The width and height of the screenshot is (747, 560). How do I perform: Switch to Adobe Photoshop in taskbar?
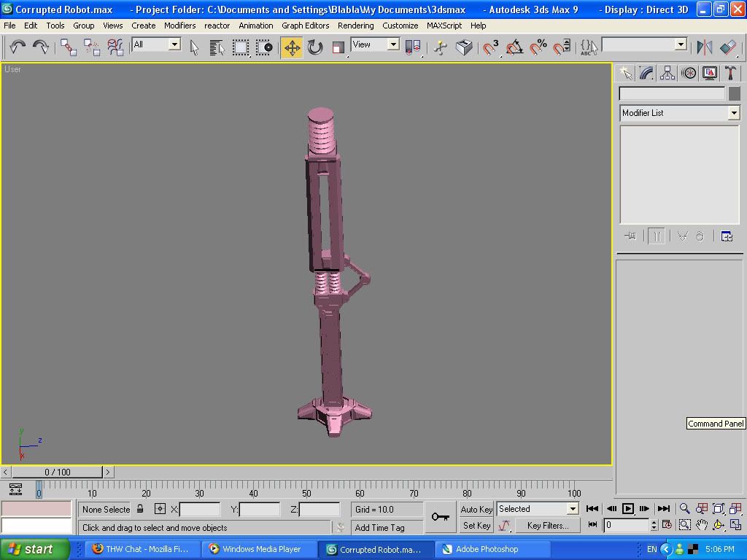click(x=492, y=549)
